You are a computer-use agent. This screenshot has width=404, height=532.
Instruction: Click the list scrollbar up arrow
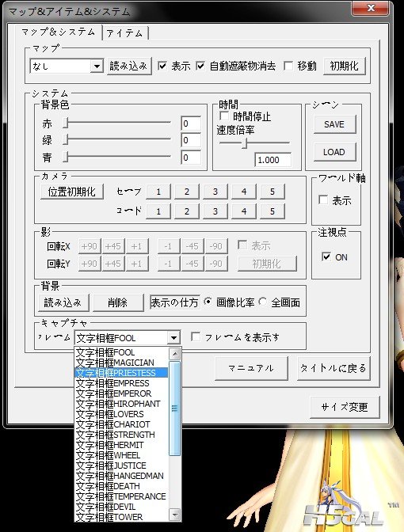click(175, 354)
